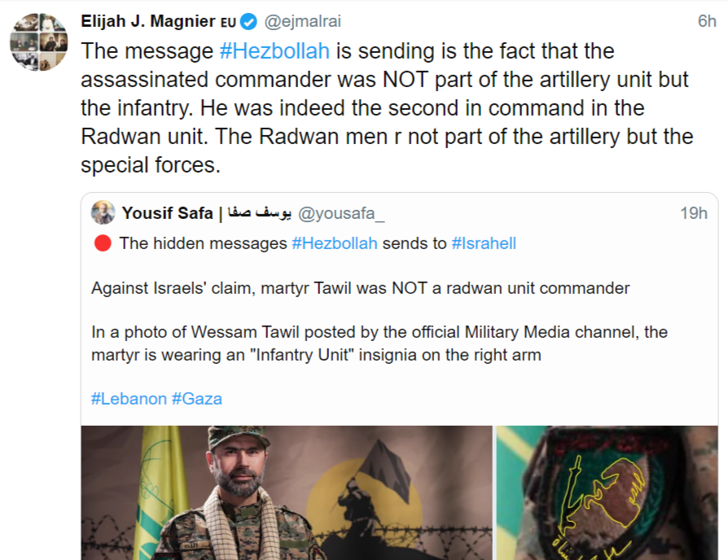
Task: Open the #Israhell hashtag
Action: coord(484,243)
